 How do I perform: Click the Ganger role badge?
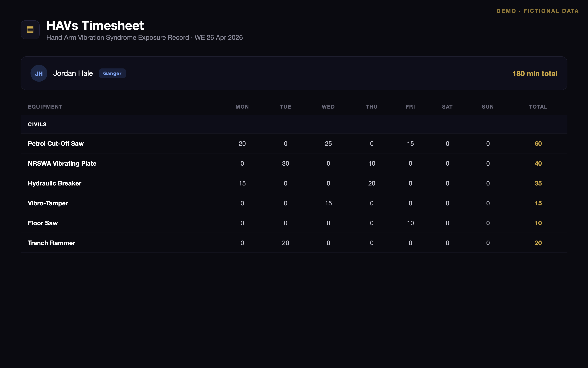(112, 73)
